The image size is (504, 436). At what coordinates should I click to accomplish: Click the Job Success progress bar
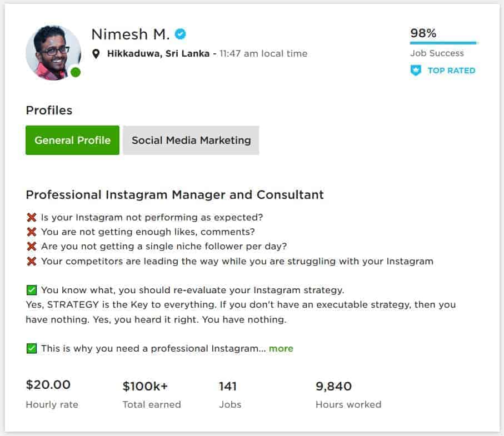point(443,43)
